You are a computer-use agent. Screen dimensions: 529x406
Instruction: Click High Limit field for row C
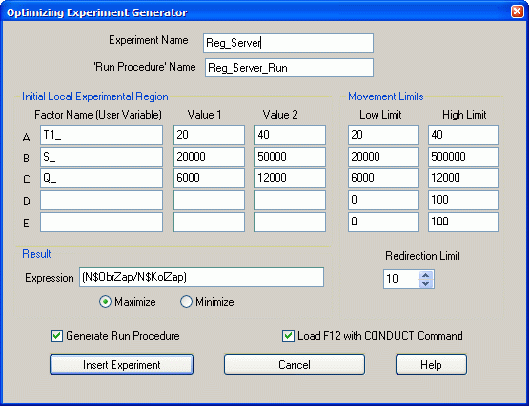(464, 178)
